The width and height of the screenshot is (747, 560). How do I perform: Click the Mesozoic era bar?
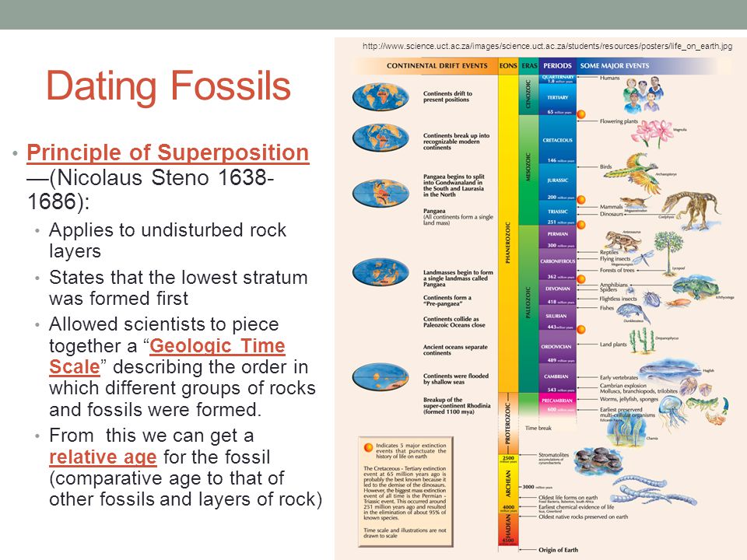(x=528, y=170)
